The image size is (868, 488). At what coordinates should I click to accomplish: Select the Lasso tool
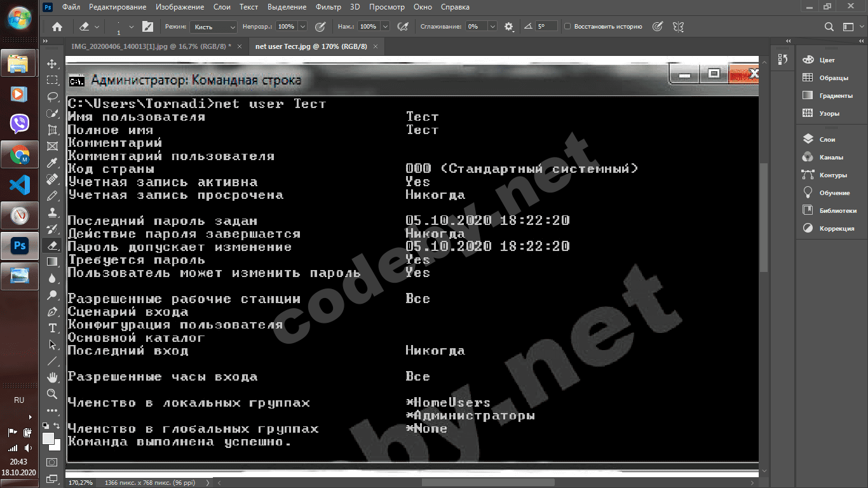click(53, 97)
